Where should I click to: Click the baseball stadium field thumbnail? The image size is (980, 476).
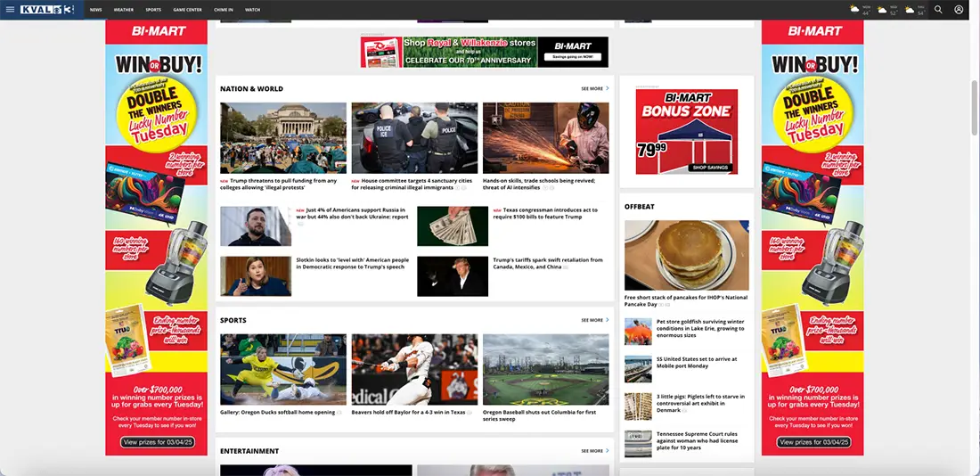pyautogui.click(x=545, y=369)
